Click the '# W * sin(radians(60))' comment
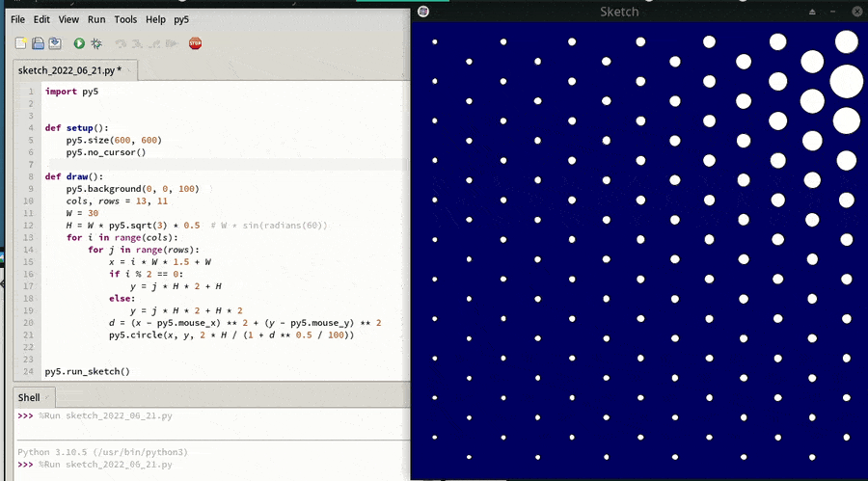The width and height of the screenshot is (868, 481). pos(268,226)
